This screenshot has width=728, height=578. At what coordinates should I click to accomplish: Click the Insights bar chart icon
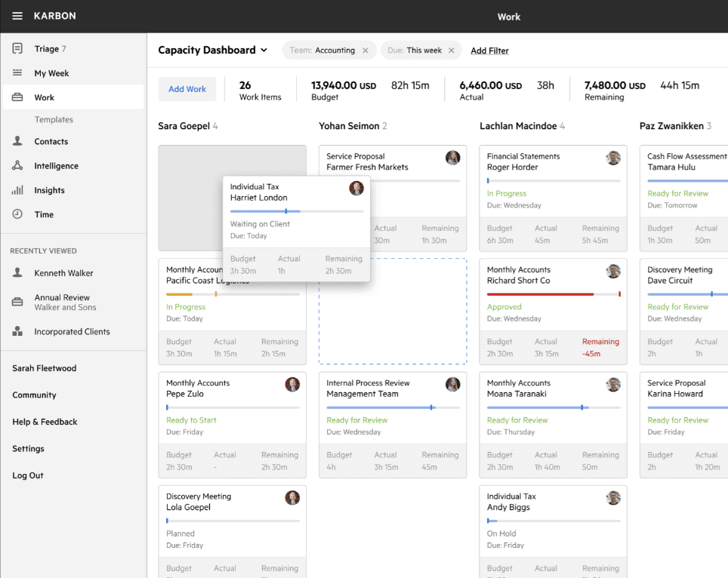coord(17,190)
